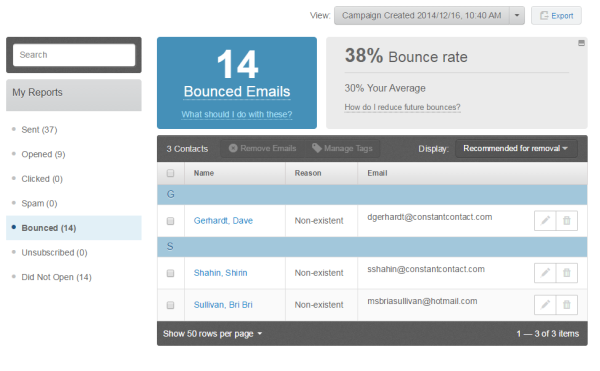The image size is (600, 371).
Task: Open the Show 50 rows per page dropdown
Action: (x=212, y=334)
